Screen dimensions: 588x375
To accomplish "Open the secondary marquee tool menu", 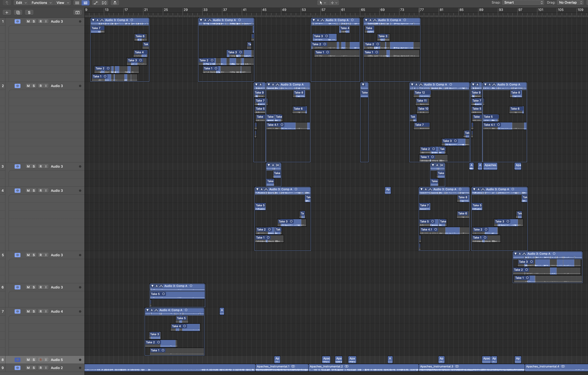I will pyautogui.click(x=334, y=3).
